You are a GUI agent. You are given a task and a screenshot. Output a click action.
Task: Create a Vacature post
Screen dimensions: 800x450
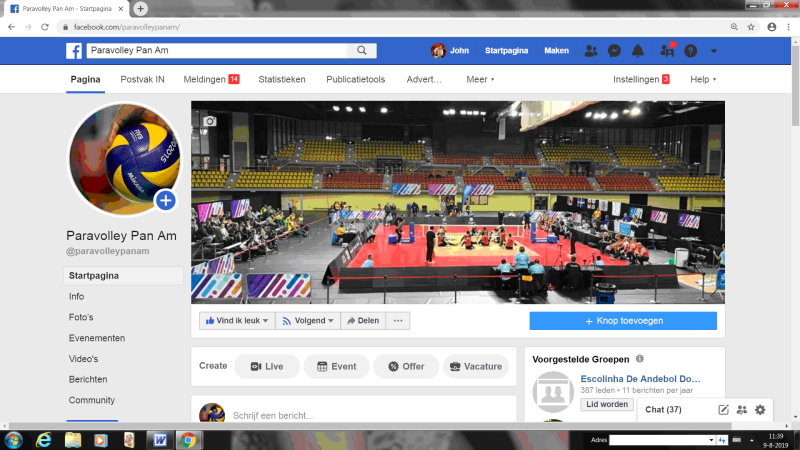tap(476, 366)
